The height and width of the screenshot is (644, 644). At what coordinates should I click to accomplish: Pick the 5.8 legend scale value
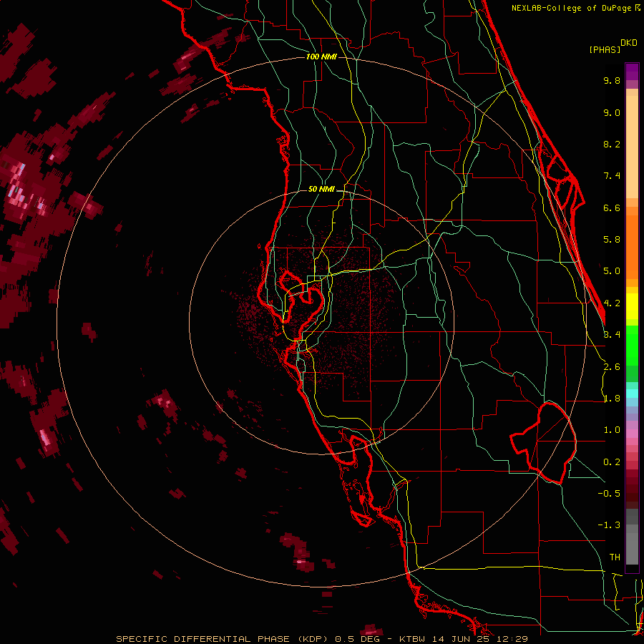[x=612, y=240]
